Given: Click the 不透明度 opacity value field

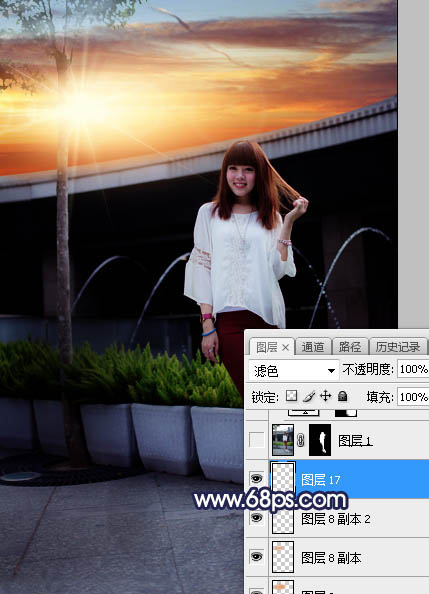Looking at the screenshot, I should pyautogui.click(x=413, y=369).
